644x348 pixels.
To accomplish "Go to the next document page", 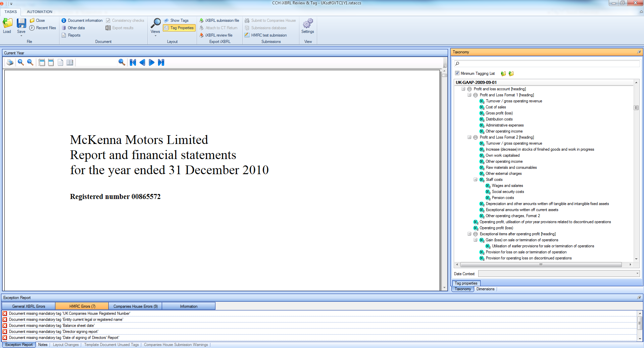I will 152,62.
